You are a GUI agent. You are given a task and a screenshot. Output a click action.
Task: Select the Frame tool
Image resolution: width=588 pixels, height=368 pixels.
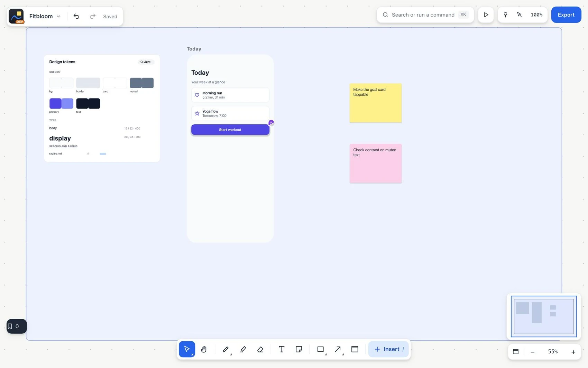tap(355, 349)
